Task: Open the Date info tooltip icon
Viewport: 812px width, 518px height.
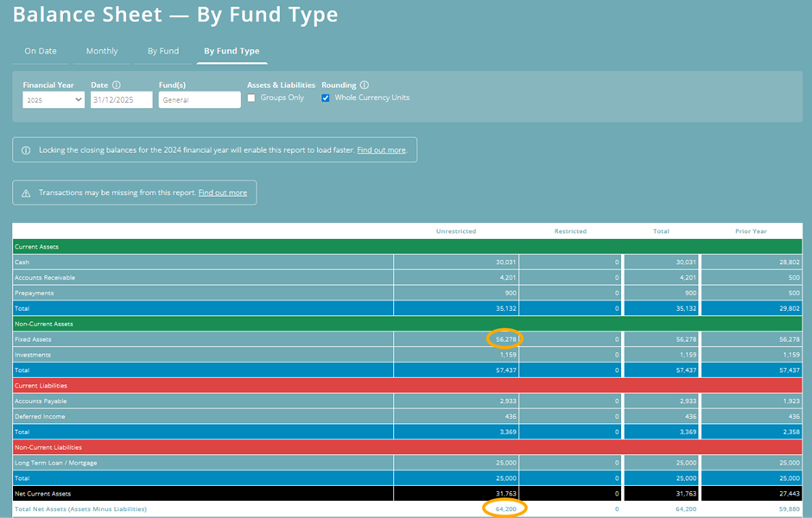Action: click(117, 84)
